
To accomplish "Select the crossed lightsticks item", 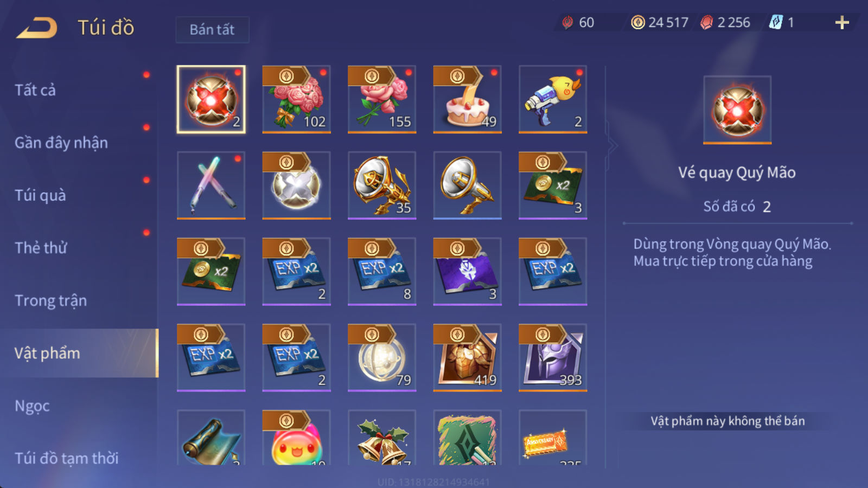I will pos(211,185).
